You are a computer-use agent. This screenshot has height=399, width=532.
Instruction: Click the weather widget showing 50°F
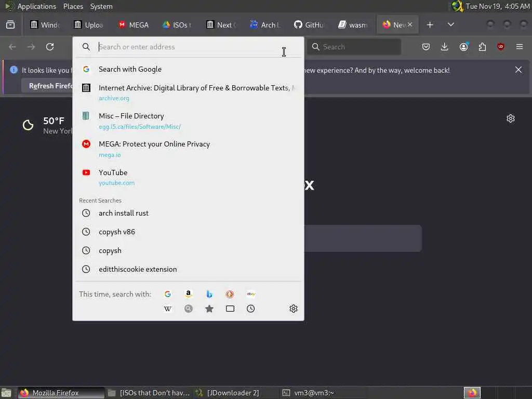coord(47,125)
